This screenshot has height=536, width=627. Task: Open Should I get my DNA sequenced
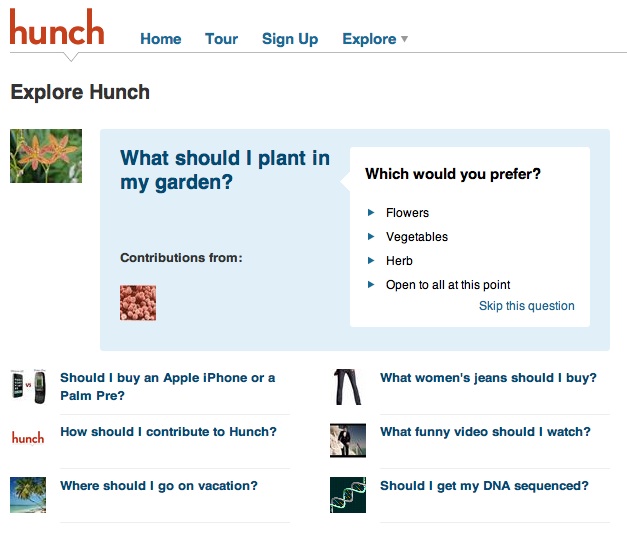coord(484,486)
